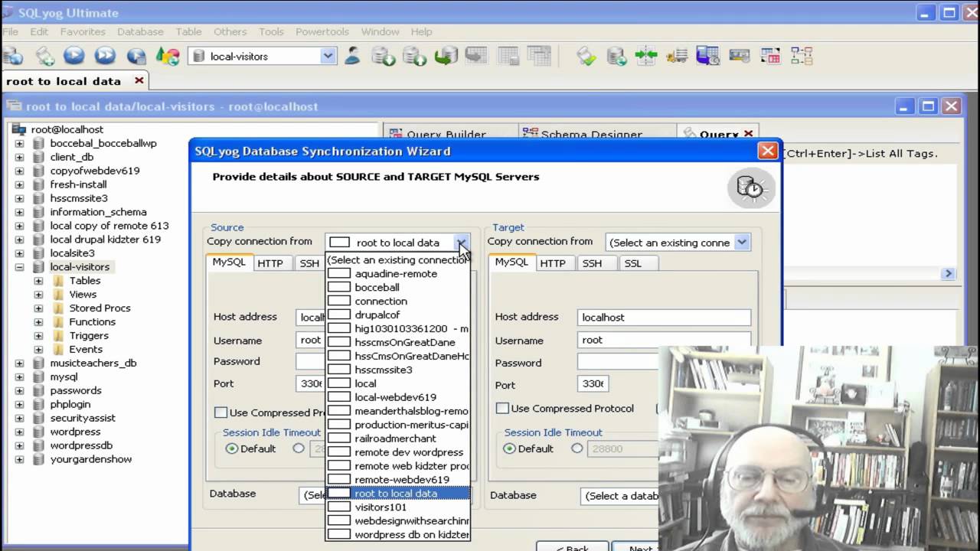
Task: Click the Execute All Queries double-arrow icon
Action: click(105, 56)
